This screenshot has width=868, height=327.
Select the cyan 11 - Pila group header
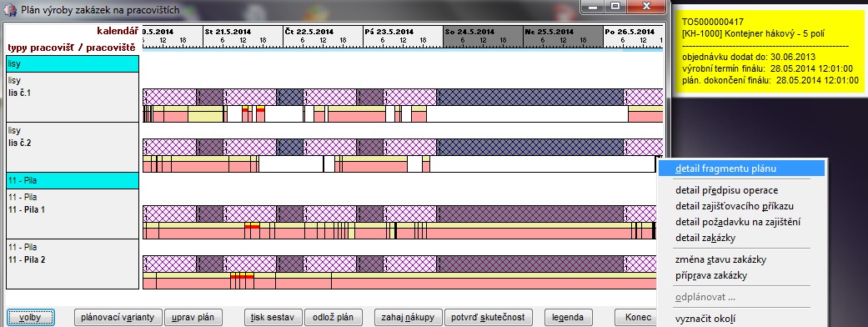coord(73,180)
